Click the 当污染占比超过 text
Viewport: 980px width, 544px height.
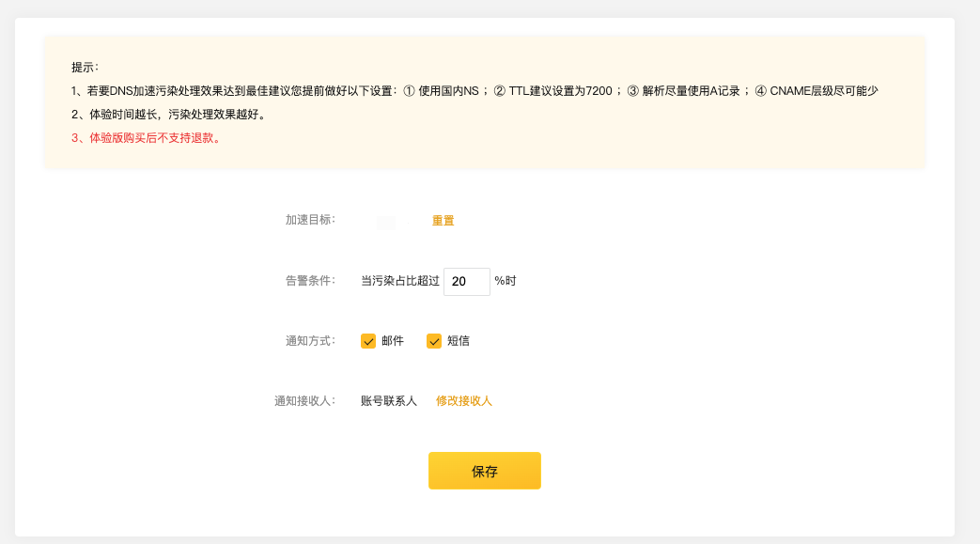pos(400,281)
